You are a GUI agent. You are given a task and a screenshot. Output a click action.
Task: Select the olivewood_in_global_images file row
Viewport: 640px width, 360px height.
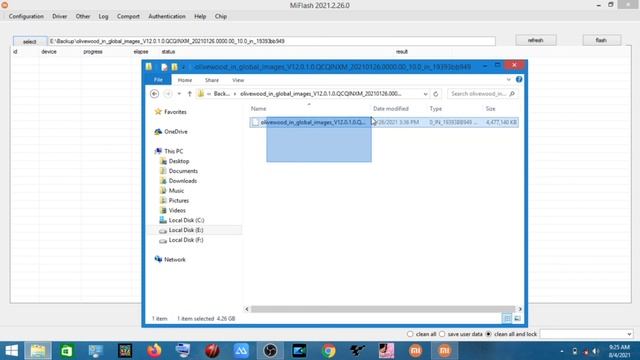(x=384, y=122)
